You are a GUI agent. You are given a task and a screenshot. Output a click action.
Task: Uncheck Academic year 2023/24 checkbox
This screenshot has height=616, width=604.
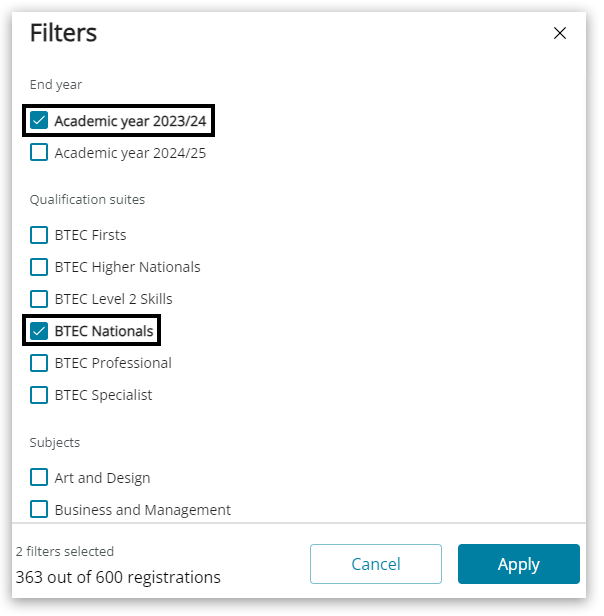39,121
